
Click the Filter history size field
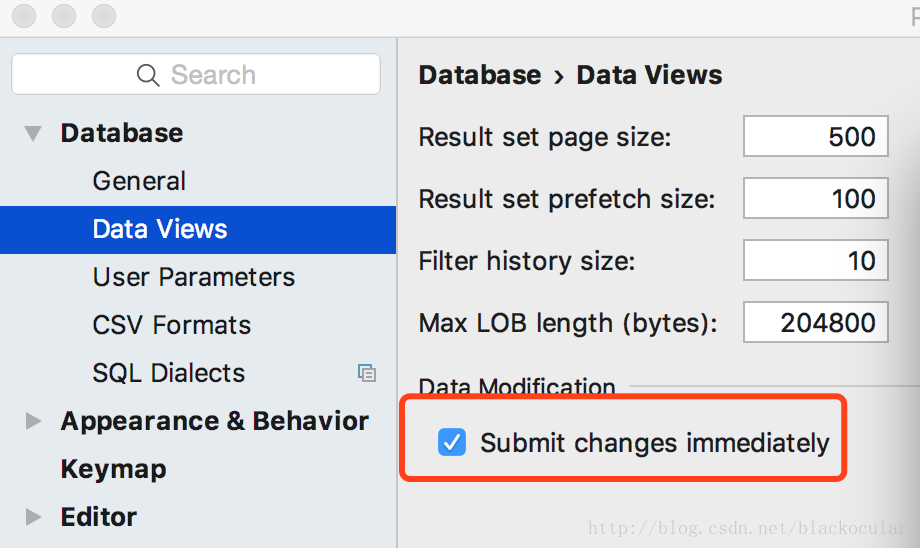coord(816,260)
